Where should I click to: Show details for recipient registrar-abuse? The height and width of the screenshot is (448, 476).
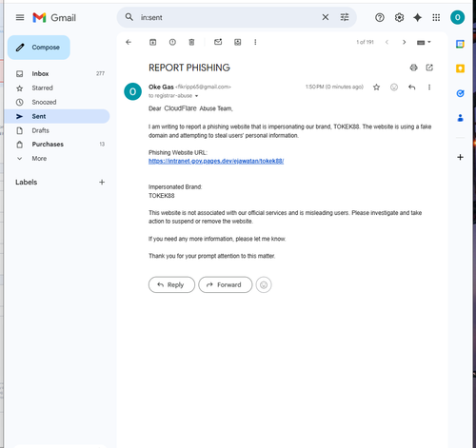(x=196, y=96)
